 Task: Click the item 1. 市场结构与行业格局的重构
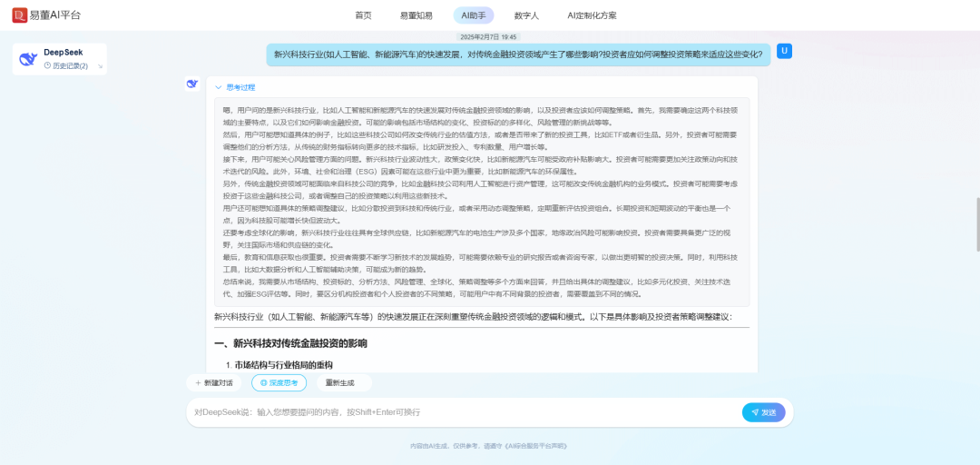[279, 365]
